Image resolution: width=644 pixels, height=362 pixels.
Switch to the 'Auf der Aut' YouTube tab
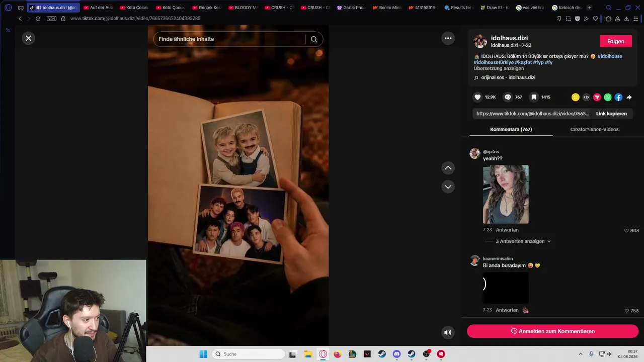[x=98, y=8]
